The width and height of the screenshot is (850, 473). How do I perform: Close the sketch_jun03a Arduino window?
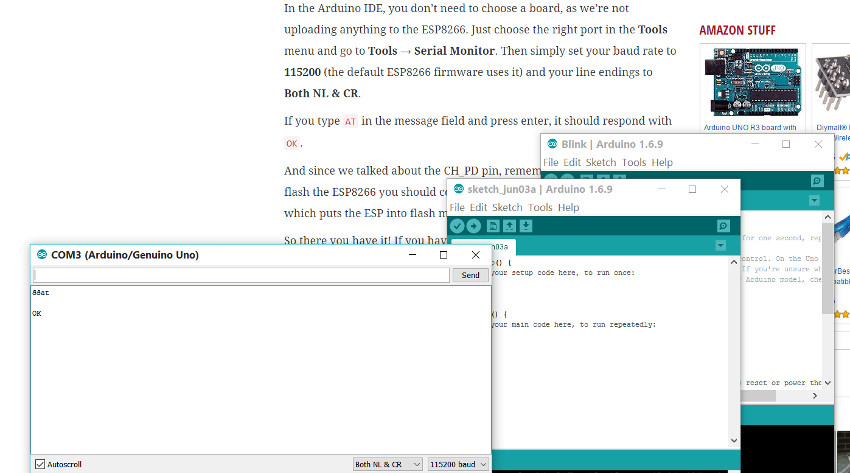724,189
